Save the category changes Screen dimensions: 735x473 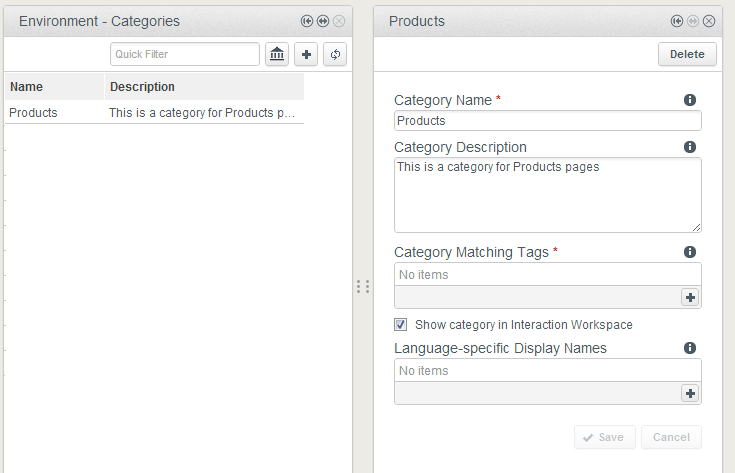[605, 437]
